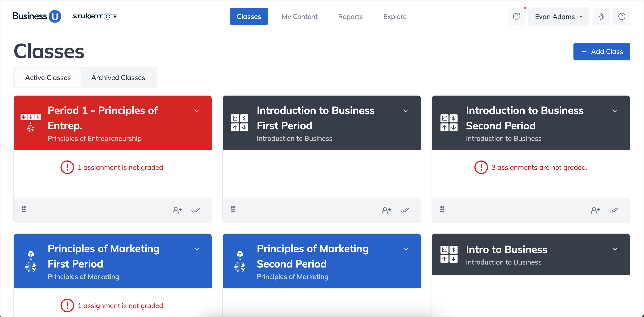Open grading checkmarks for Business First Period
The height and width of the screenshot is (317, 644).
click(x=405, y=210)
